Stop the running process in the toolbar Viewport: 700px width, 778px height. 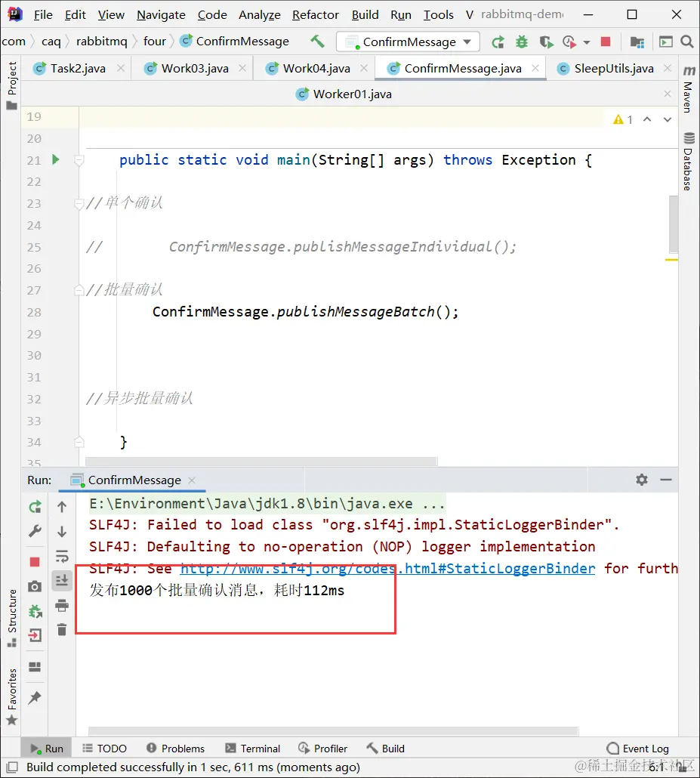[606, 42]
